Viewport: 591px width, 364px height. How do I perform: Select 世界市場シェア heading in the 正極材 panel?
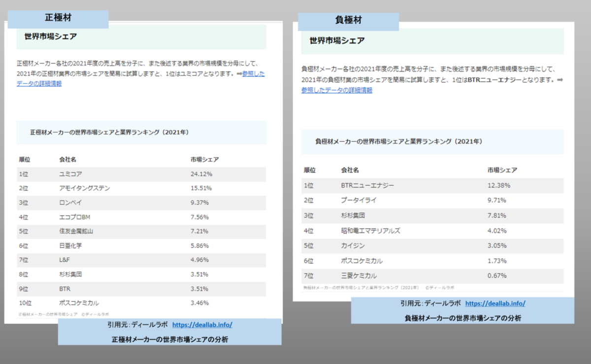coord(51,36)
